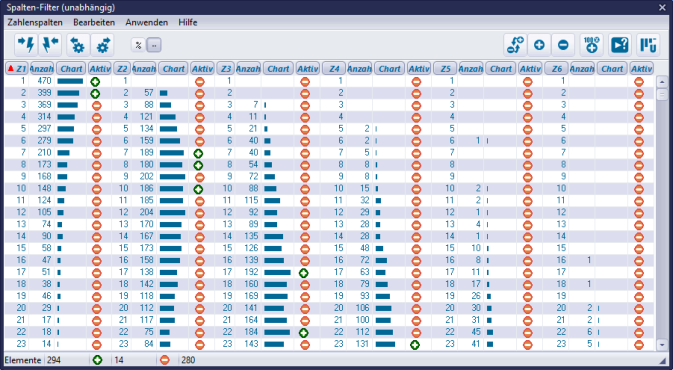Click the lightning with left arrow icon
This screenshot has height=370, width=673.
tap(50, 45)
